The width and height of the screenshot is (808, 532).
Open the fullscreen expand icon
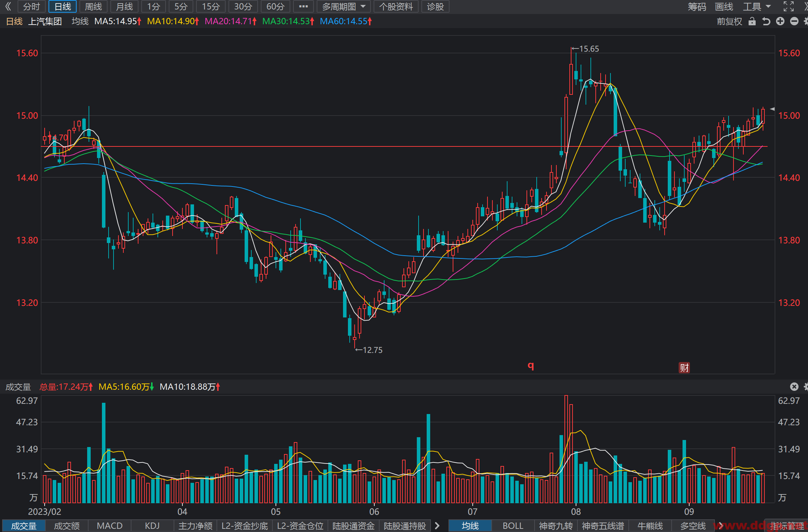tap(789, 6)
